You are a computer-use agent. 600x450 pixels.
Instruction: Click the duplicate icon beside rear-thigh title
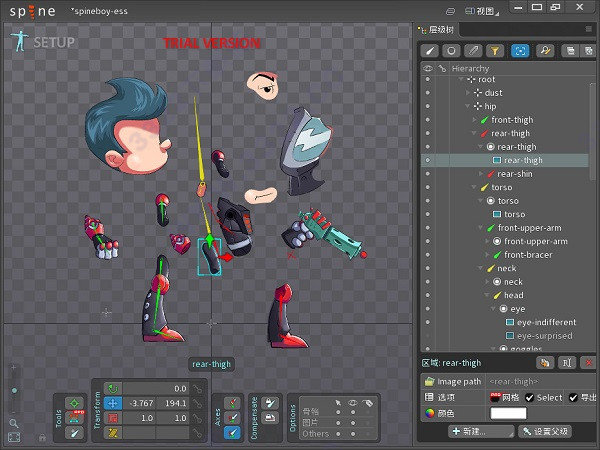coord(544,363)
